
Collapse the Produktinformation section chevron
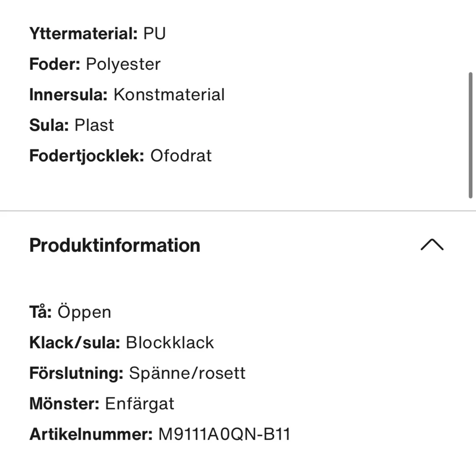(x=432, y=245)
